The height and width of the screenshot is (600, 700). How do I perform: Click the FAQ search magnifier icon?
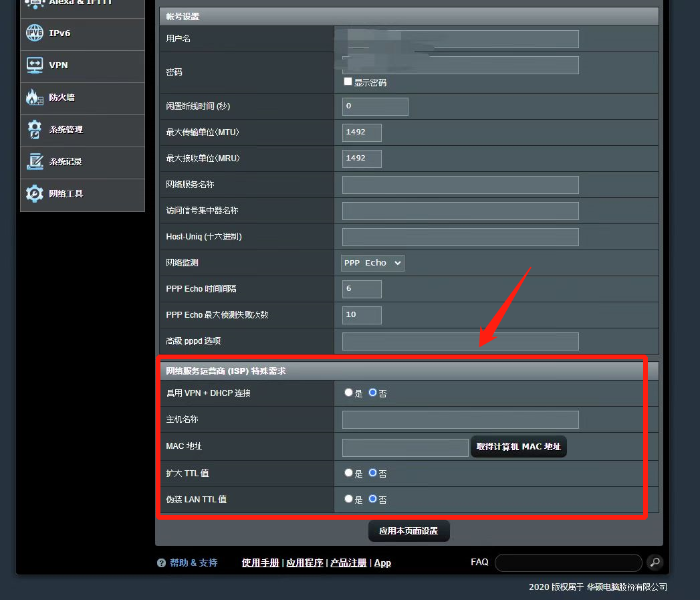coord(655,562)
